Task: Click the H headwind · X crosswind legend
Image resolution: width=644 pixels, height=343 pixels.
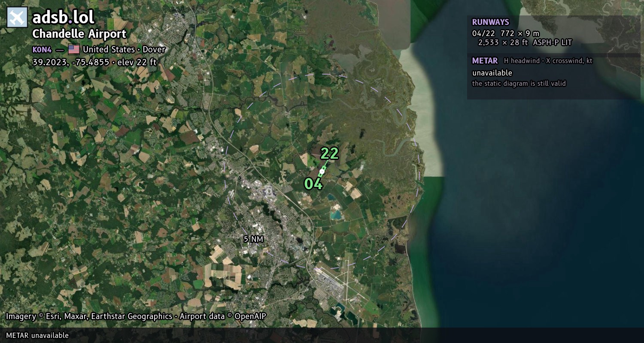Action: tap(548, 61)
